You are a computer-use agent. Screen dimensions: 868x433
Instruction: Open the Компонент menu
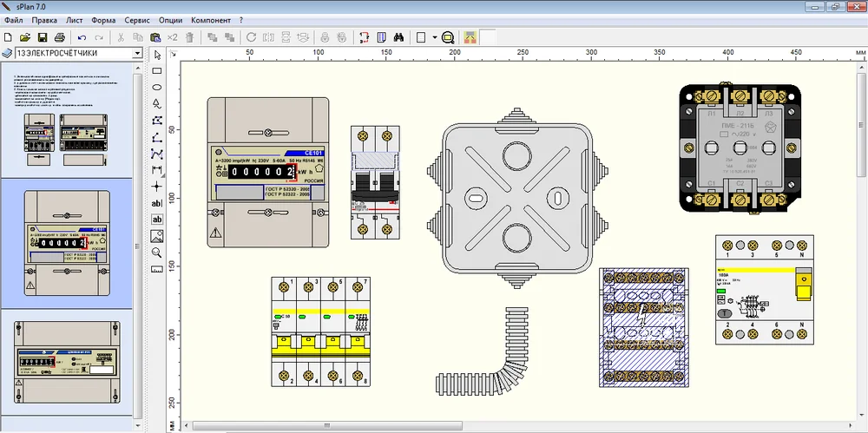(211, 19)
